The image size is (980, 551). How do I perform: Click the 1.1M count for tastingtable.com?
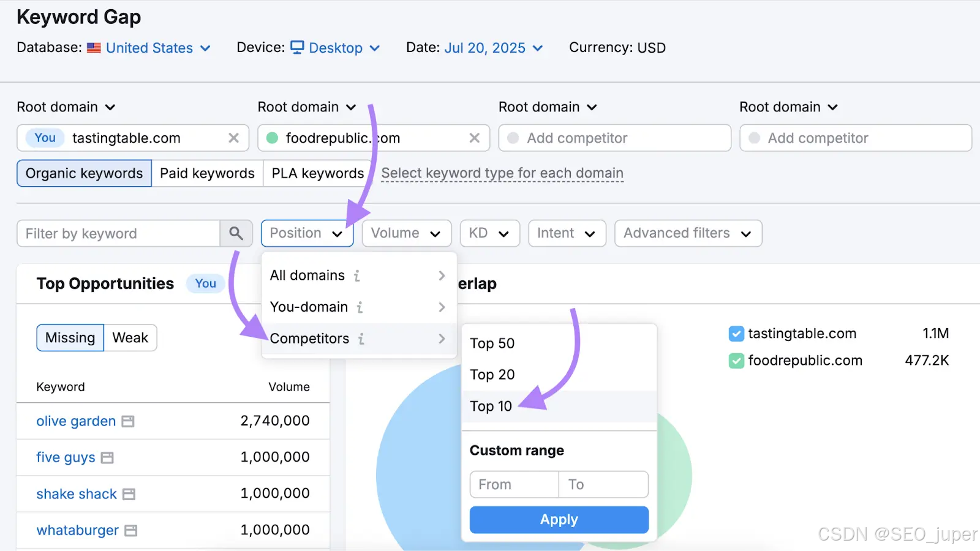pos(936,334)
